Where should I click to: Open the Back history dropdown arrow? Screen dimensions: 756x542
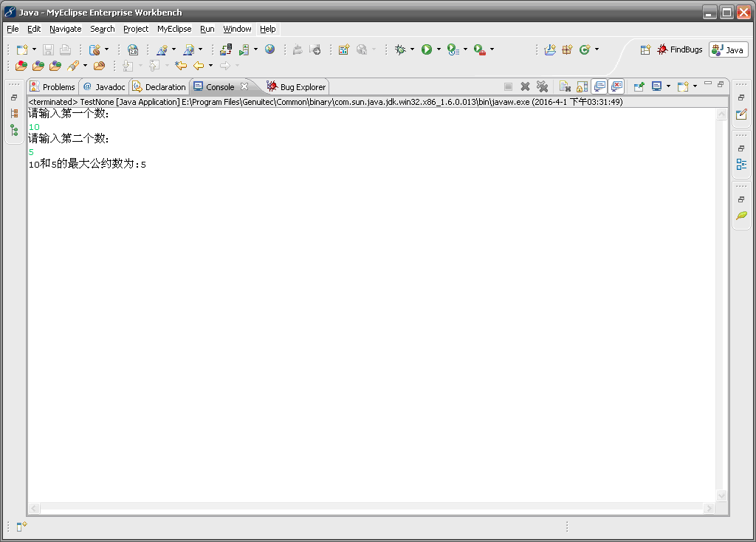(x=210, y=66)
